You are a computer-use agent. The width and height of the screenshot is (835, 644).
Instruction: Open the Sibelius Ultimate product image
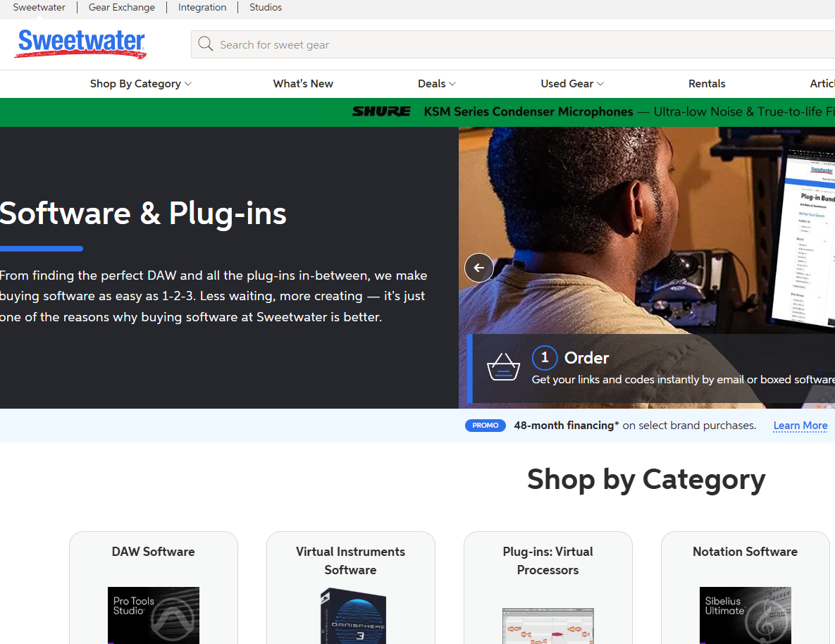click(745, 614)
